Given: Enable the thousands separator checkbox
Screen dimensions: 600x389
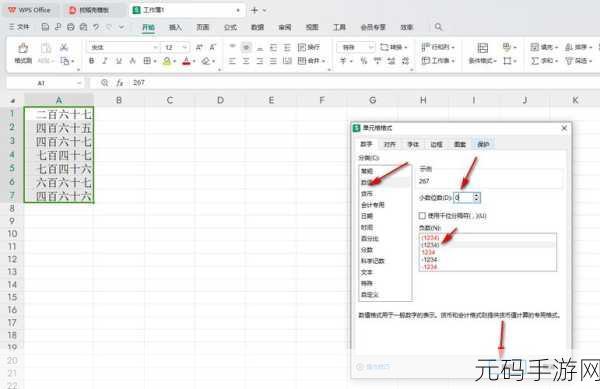Looking at the screenshot, I should (x=422, y=216).
